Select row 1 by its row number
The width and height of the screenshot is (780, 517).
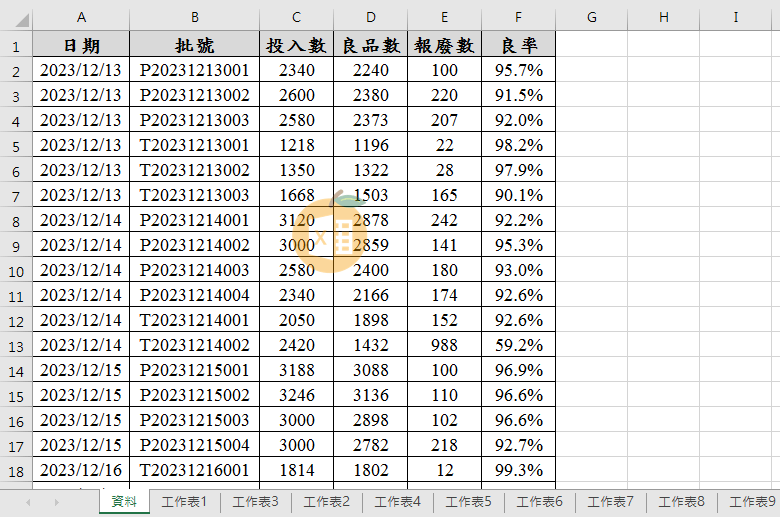(x=16, y=45)
